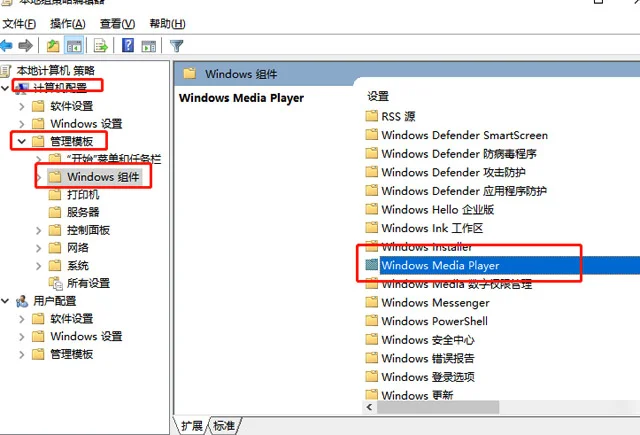The height and width of the screenshot is (435, 640).
Task: Open the 文件(F) menu
Action: coord(19,23)
